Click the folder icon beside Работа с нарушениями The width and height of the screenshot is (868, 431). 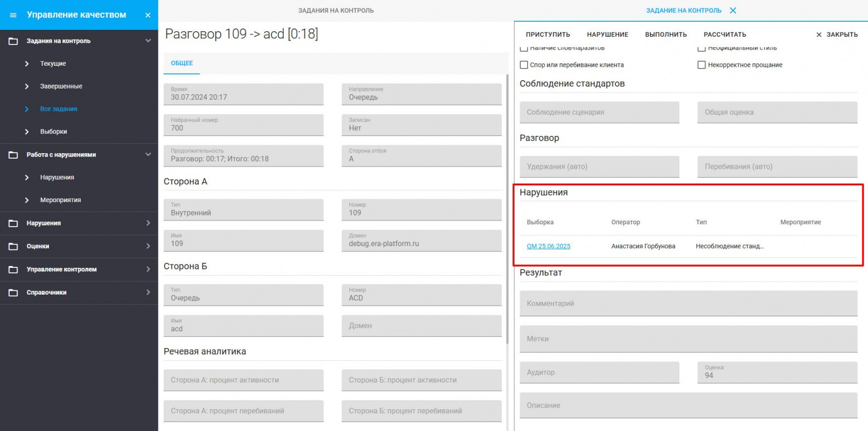pyautogui.click(x=13, y=155)
